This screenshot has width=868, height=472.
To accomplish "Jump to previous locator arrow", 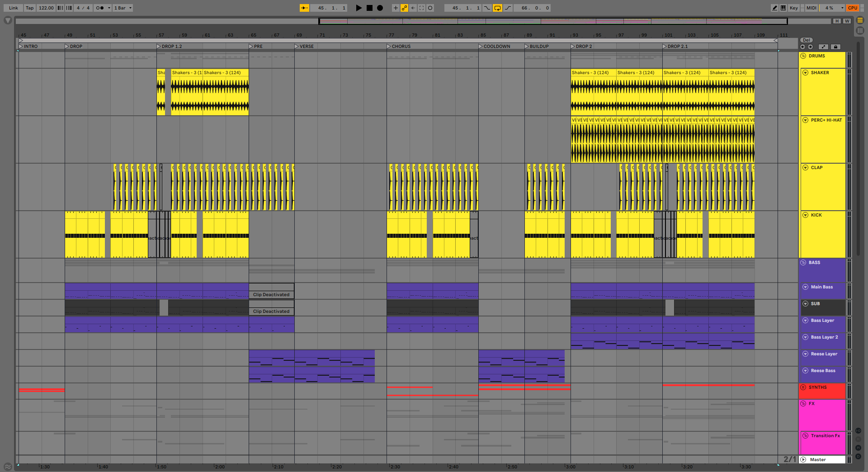I will 802,47.
